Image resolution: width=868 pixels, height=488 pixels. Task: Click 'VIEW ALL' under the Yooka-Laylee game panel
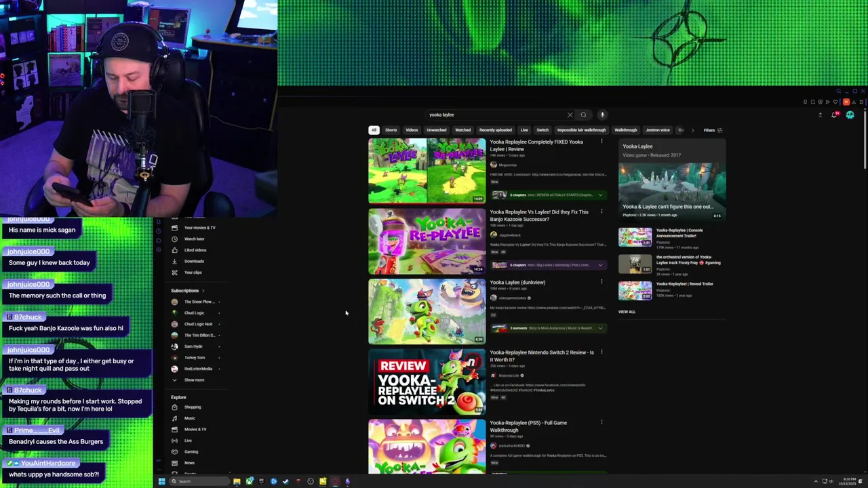(x=627, y=312)
